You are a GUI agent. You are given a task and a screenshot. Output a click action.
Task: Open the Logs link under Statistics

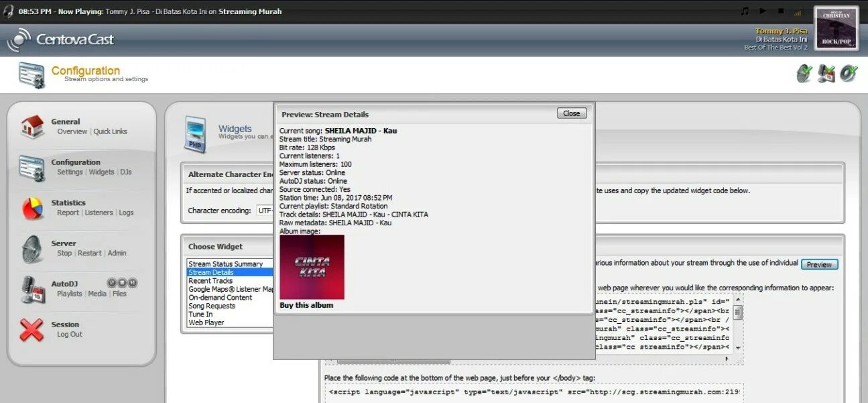tap(126, 213)
